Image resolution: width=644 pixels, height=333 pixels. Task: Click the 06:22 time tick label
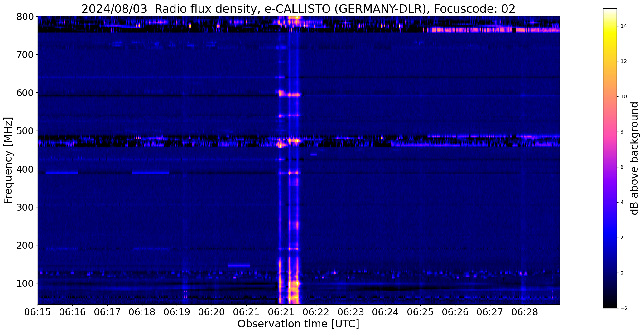click(316, 312)
